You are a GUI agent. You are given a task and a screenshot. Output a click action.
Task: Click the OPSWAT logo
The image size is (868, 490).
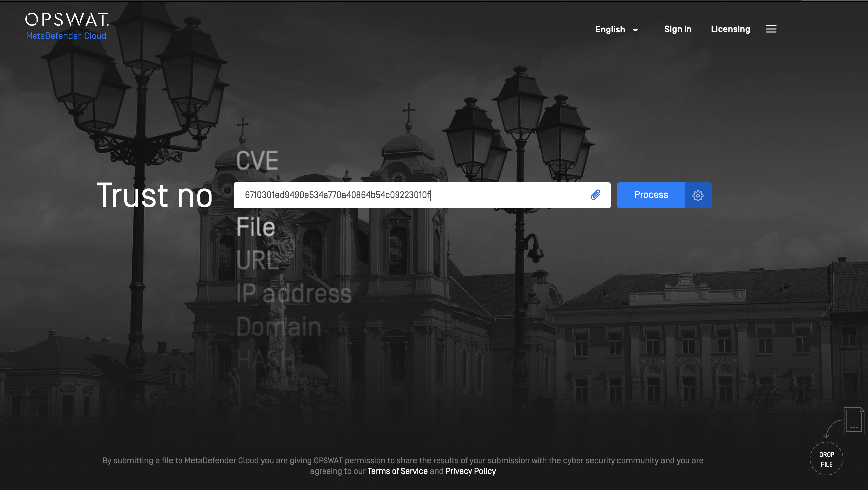coord(67,20)
